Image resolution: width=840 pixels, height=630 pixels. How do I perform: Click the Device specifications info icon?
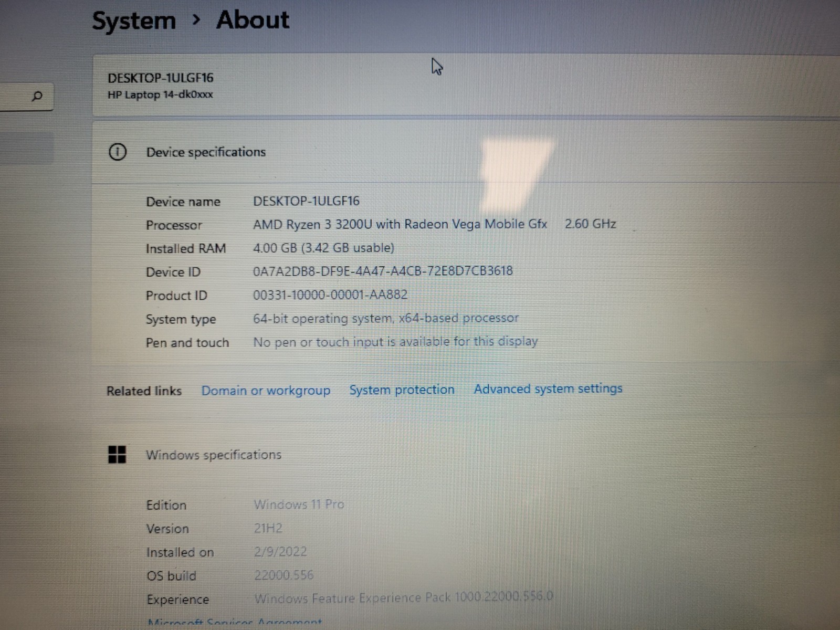click(x=117, y=152)
